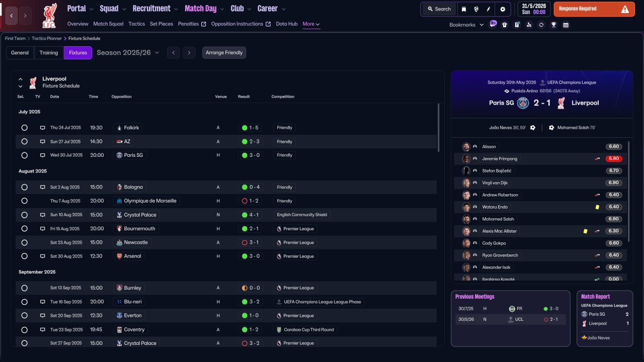The image size is (644, 362).
Task: Click the warning triangle in Response Required
Action: [625, 9]
